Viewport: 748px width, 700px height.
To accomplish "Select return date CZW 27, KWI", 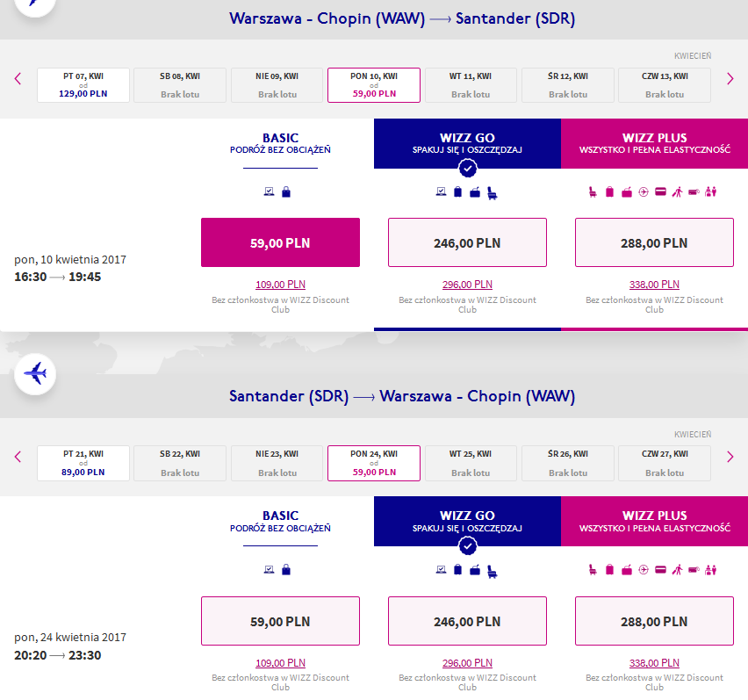I will point(665,463).
